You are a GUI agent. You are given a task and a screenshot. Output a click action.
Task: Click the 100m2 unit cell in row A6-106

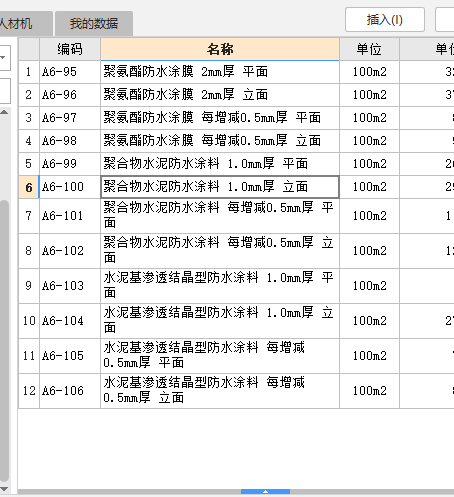(x=369, y=391)
